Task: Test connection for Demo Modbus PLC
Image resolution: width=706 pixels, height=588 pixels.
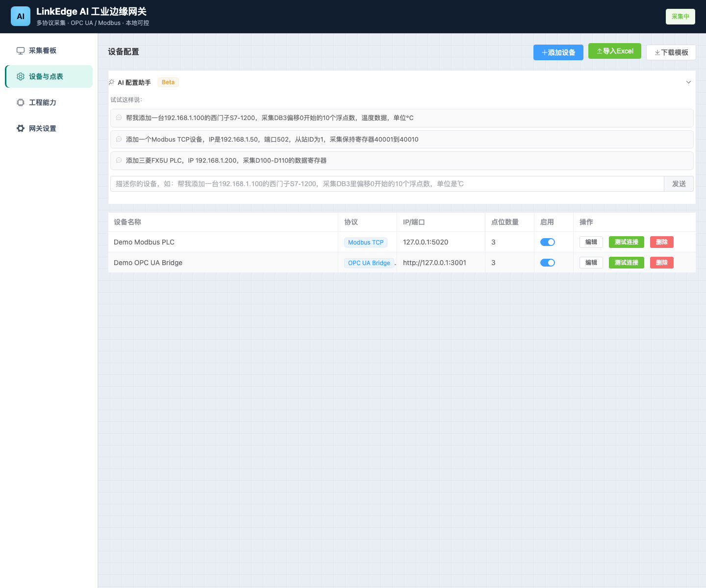Action: click(x=627, y=242)
